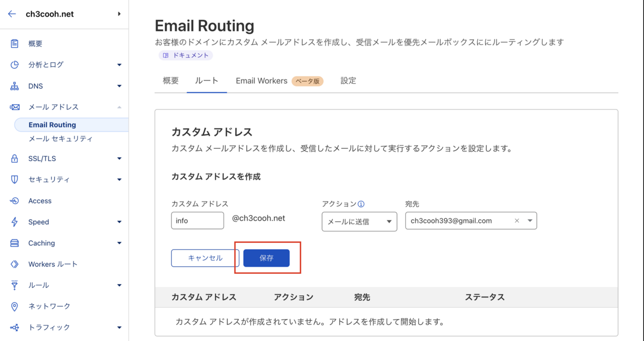
Task: Click the Speed lightning bolt icon
Action: 14,222
